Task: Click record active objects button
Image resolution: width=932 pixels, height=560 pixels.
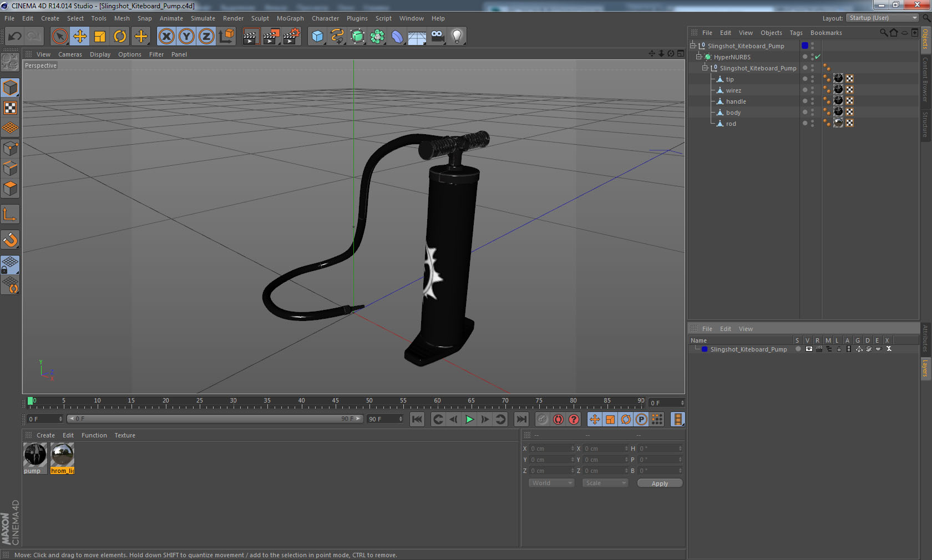Action: pyautogui.click(x=543, y=420)
